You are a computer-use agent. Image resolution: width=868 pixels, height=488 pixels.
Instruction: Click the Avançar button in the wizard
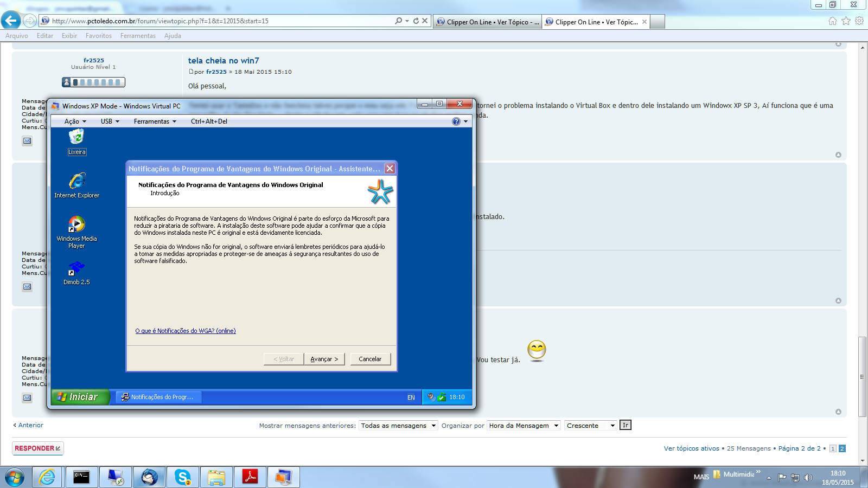coord(324,359)
